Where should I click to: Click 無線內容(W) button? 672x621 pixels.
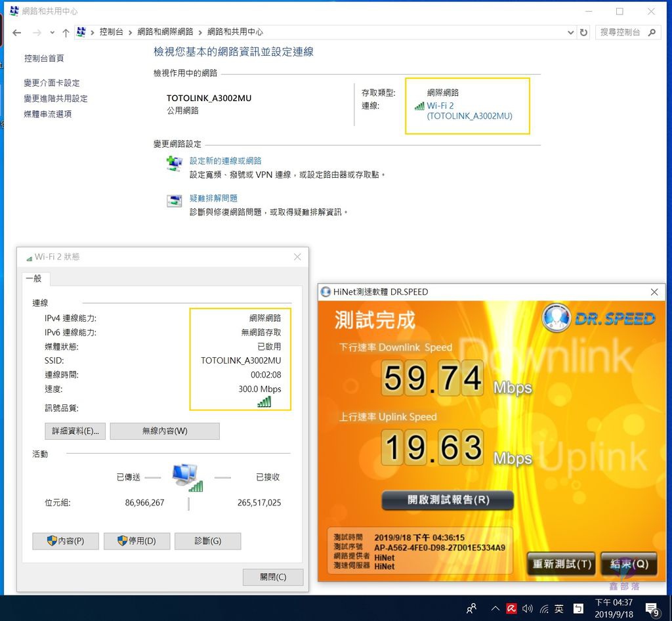[x=165, y=431]
